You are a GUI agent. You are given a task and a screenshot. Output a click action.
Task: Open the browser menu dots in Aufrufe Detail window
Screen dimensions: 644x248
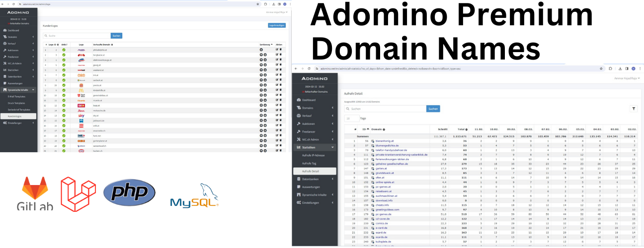640,68
